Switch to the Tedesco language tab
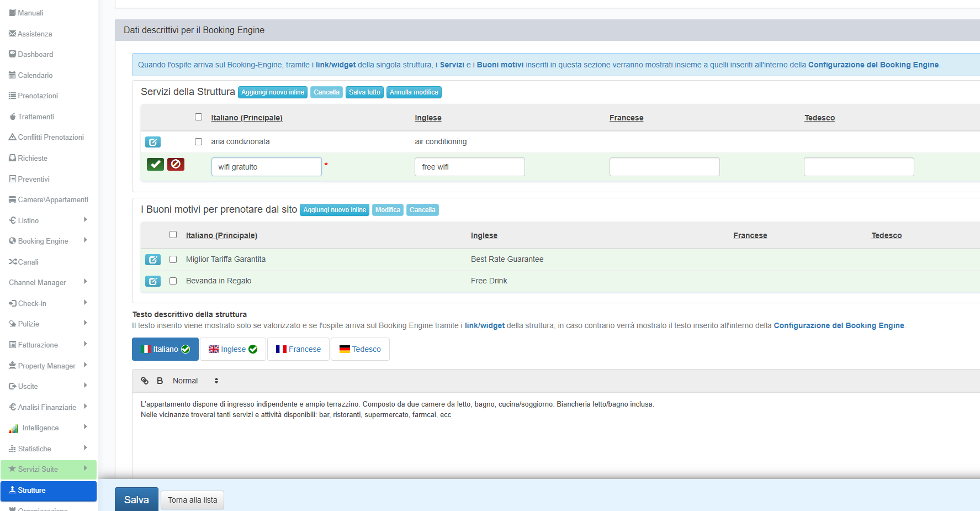Screen dimensions: 980x511 [360, 349]
